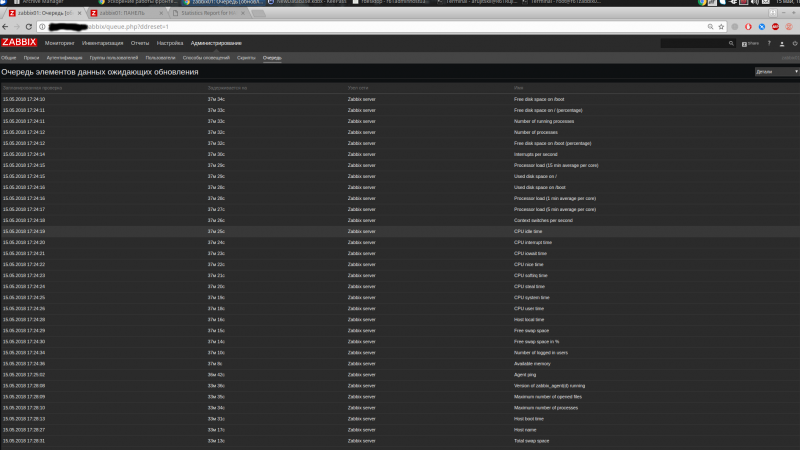Open Archive Manager from the taskbar
Screen dimensions: 800x450
(x=39, y=2)
